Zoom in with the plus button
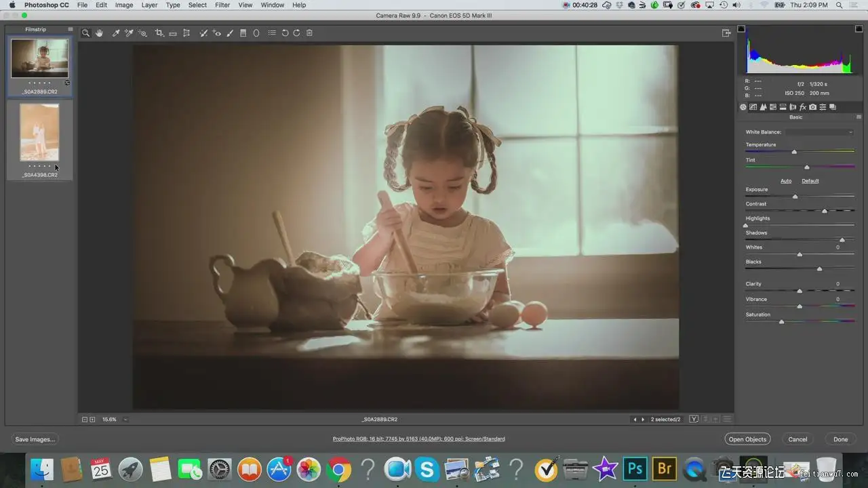 tap(92, 420)
